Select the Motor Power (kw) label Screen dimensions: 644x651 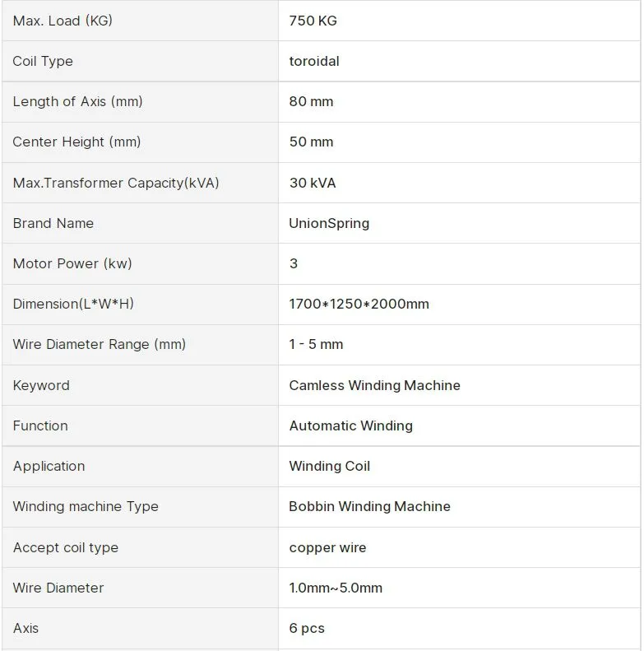[72, 263]
